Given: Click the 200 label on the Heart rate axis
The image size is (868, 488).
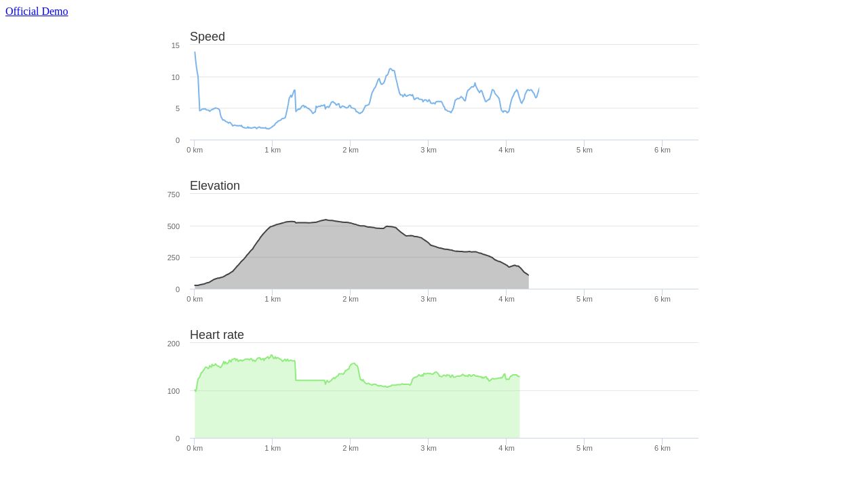Looking at the screenshot, I should click(x=173, y=344).
